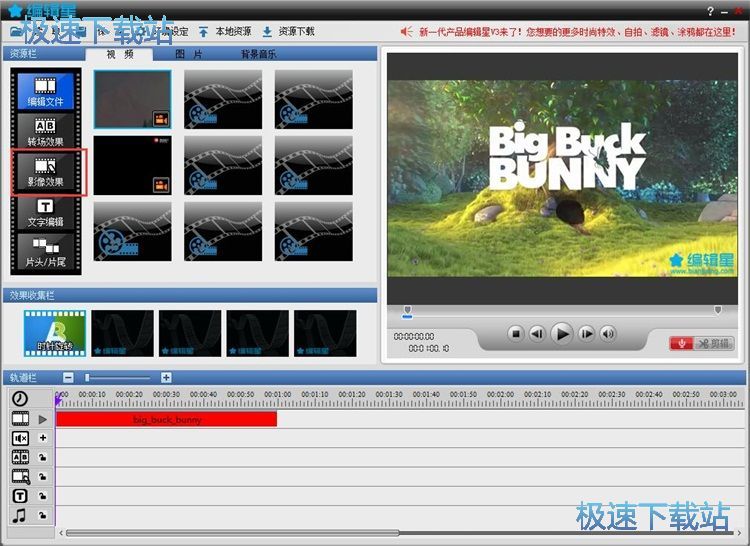Click the player volume speaker button
Screen dimensions: 750x546
608,334
